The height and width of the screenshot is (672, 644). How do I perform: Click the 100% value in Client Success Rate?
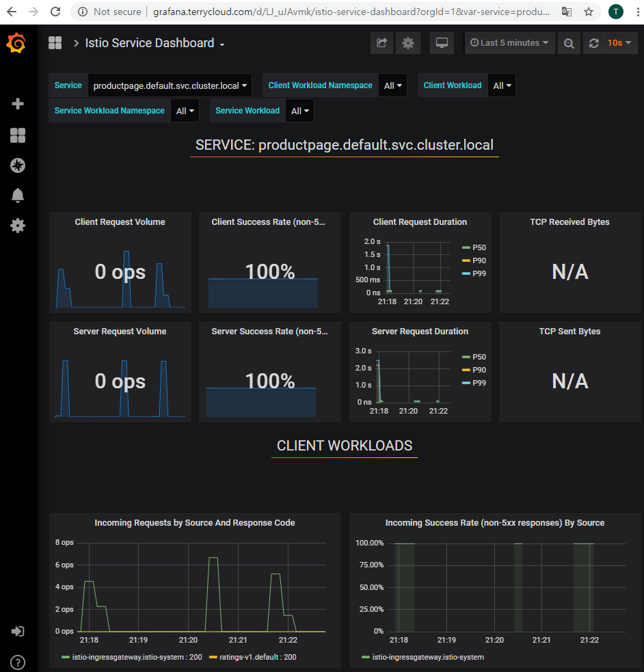click(x=270, y=271)
